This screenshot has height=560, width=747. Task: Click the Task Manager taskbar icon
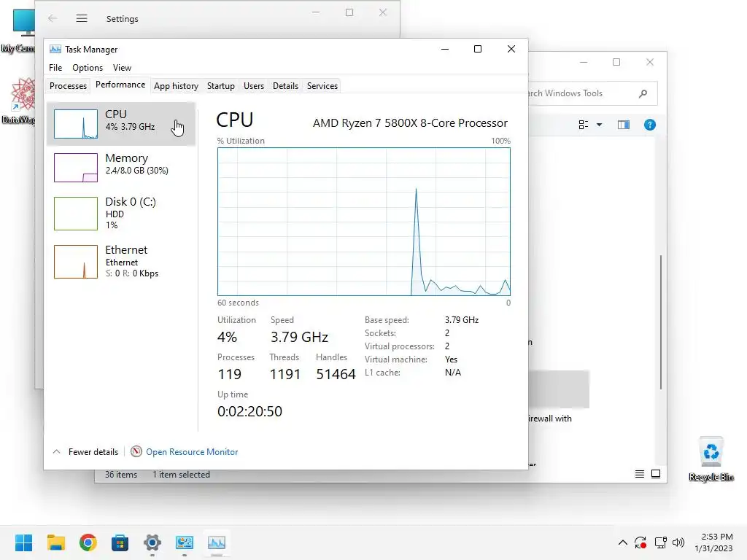click(216, 542)
